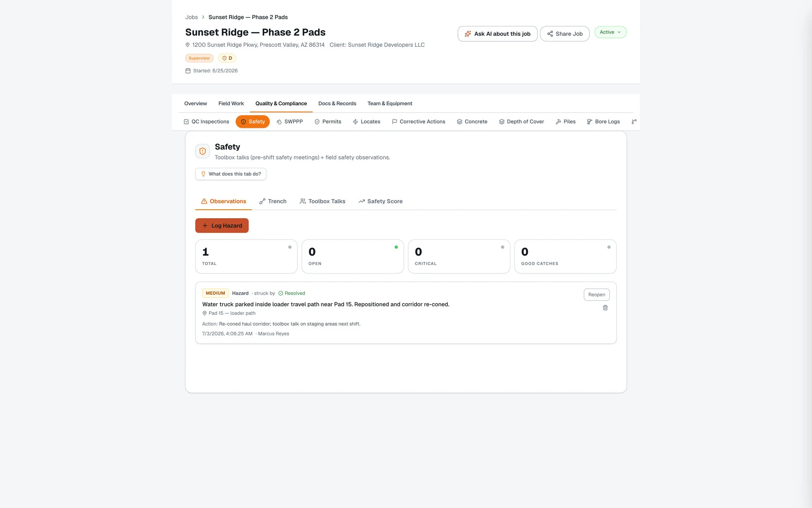The height and width of the screenshot is (508, 812).
Task: Open the Locates sub-tab
Action: pos(366,122)
